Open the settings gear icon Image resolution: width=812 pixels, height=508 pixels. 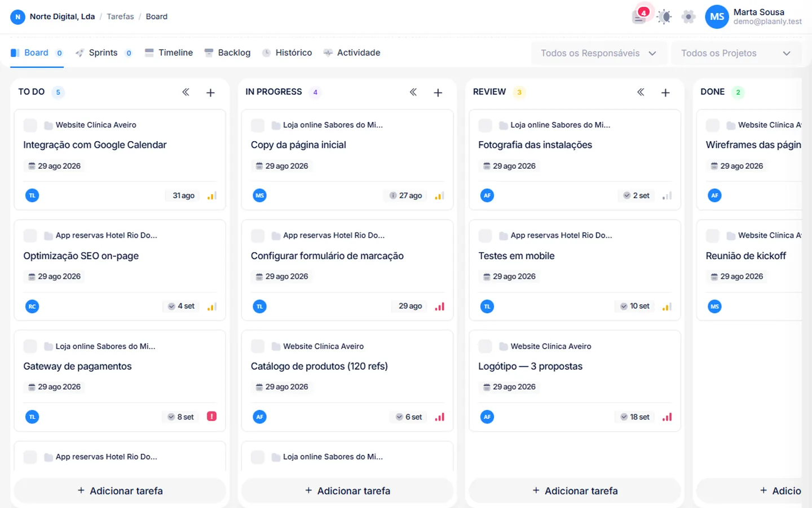(x=689, y=16)
